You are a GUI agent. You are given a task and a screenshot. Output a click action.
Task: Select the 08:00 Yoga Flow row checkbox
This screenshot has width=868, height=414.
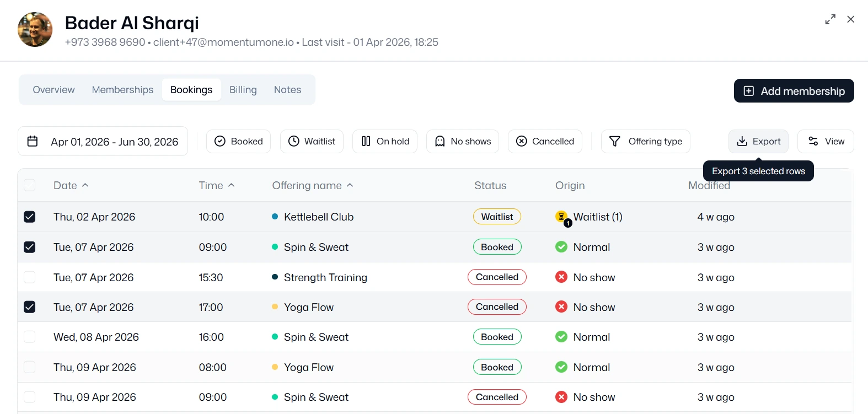(x=30, y=367)
